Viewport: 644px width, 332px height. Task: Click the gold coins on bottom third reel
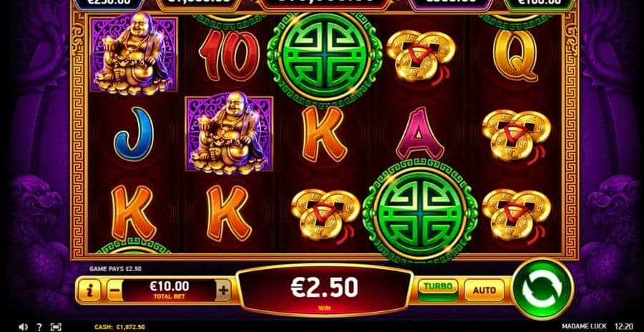(326, 214)
